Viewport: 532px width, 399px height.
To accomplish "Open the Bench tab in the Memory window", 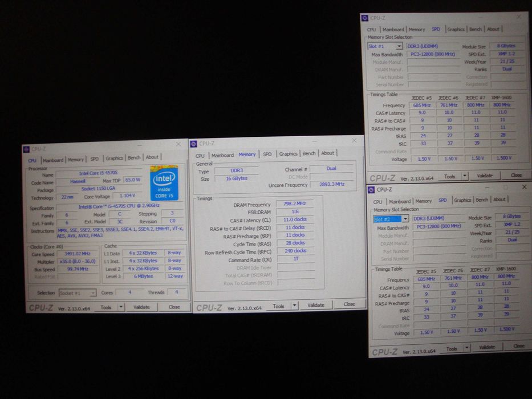I will click(309, 153).
